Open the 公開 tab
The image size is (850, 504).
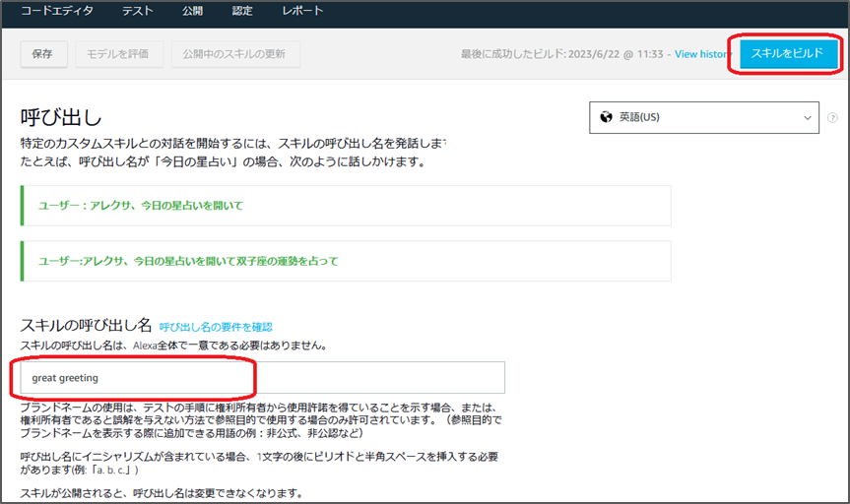tap(192, 11)
